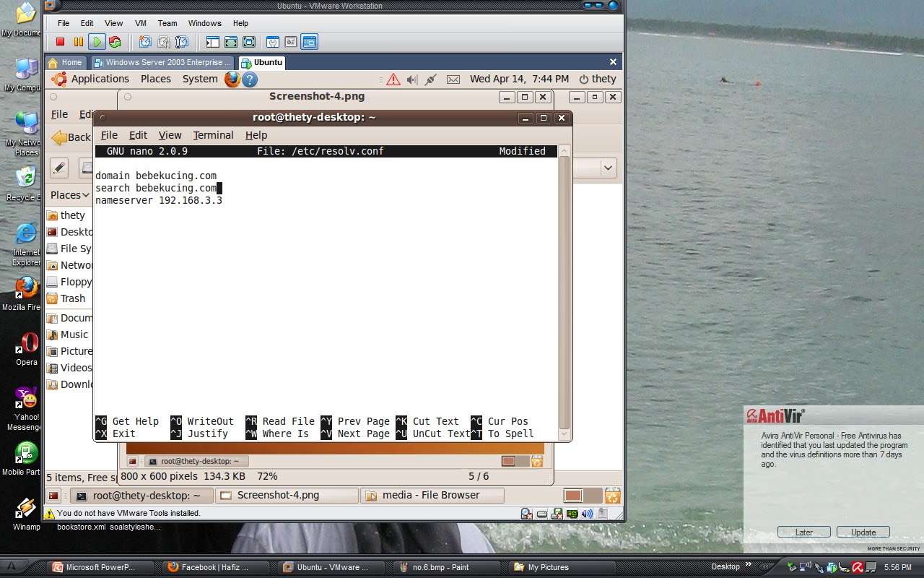Image resolution: width=924 pixels, height=578 pixels.
Task: Open the Help menu in the terminal window
Action: 256,135
